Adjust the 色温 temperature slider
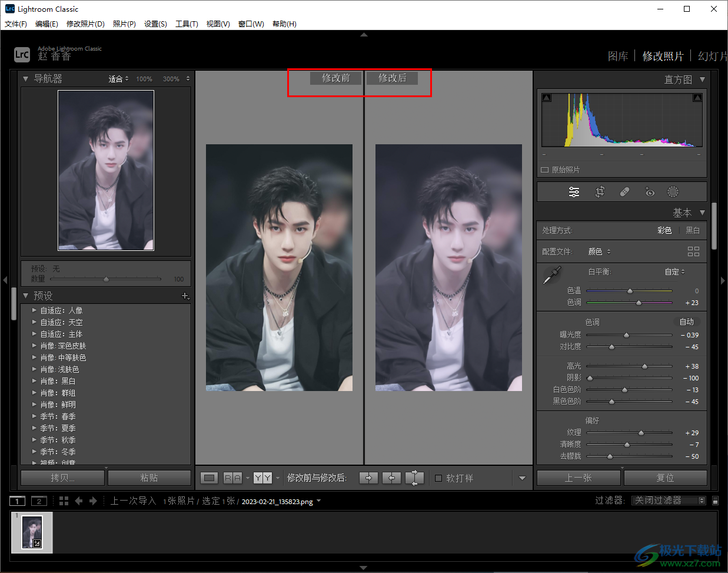Screen dimensions: 728x573 pos(629,291)
